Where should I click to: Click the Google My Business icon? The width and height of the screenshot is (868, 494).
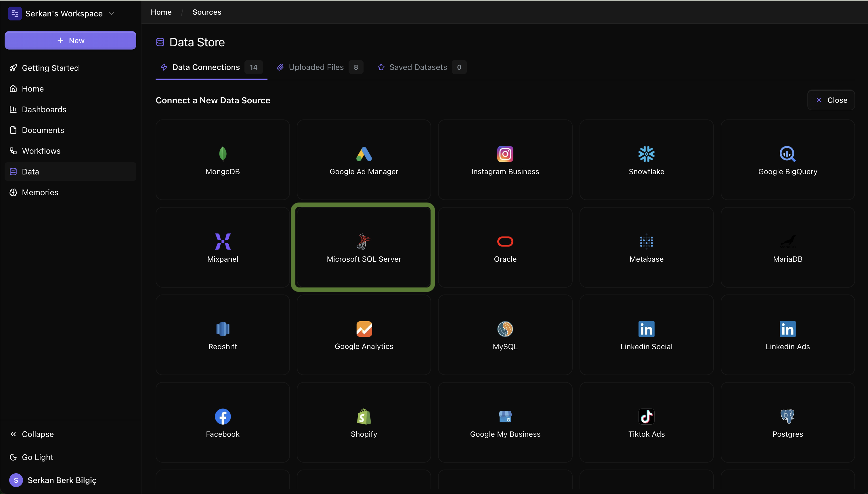(505, 416)
